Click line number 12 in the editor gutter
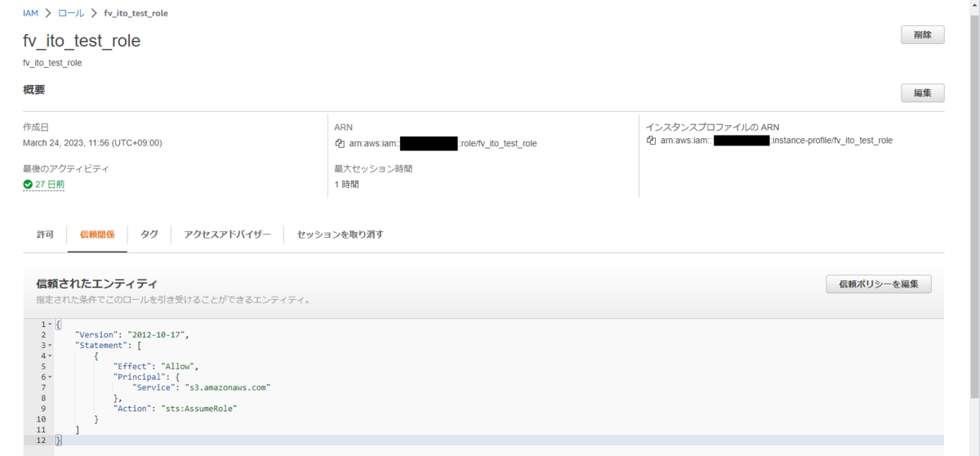The width and height of the screenshot is (980, 456). [40, 440]
